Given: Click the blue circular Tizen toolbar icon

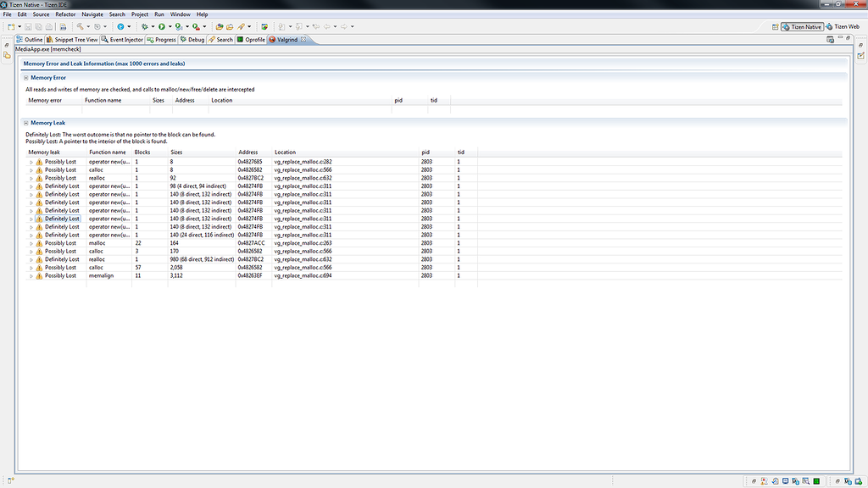Looking at the screenshot, I should coord(120,26).
